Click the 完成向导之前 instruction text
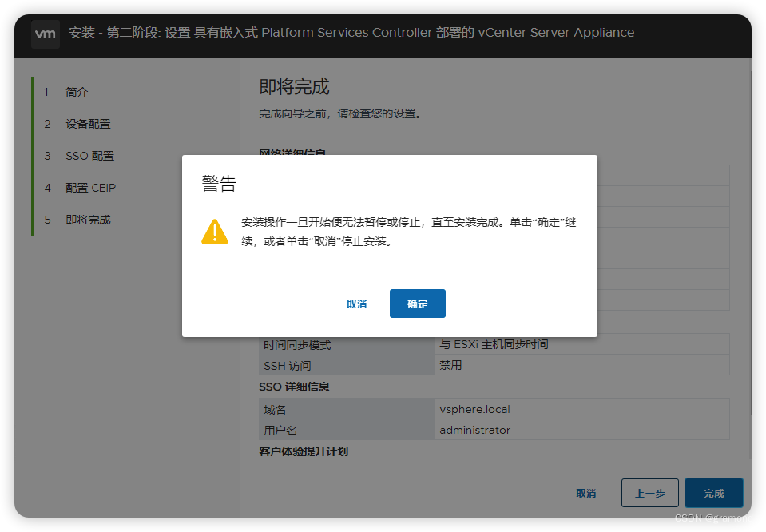 click(x=340, y=113)
